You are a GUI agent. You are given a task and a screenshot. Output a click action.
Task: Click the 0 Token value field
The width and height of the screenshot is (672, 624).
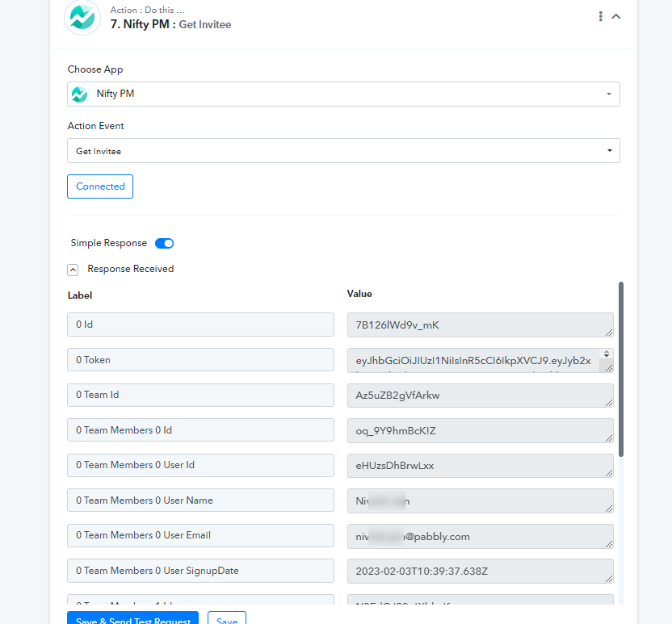pyautogui.click(x=472, y=360)
